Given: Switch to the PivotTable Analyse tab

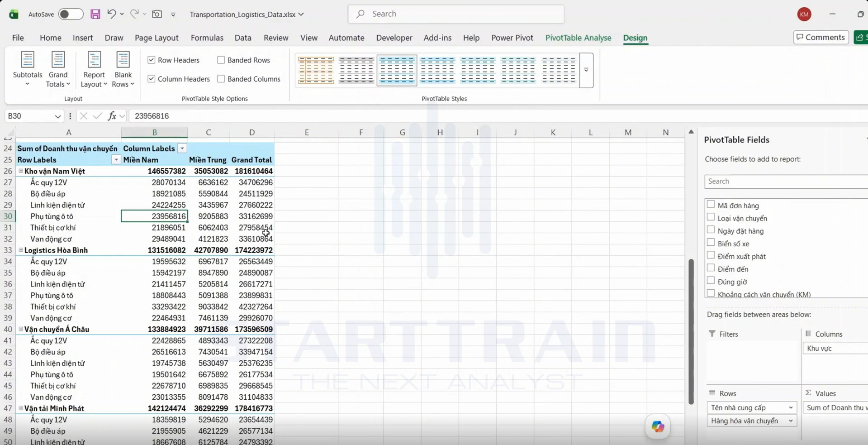Looking at the screenshot, I should (578, 38).
